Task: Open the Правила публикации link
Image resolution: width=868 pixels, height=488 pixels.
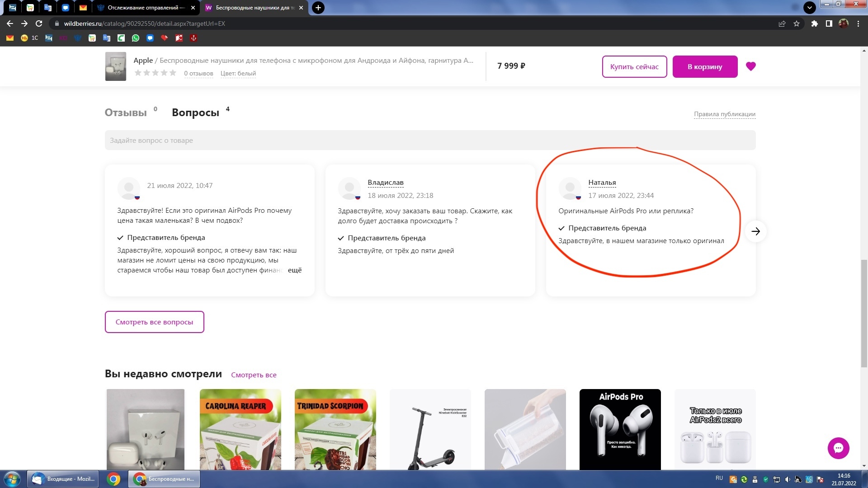Action: point(725,114)
